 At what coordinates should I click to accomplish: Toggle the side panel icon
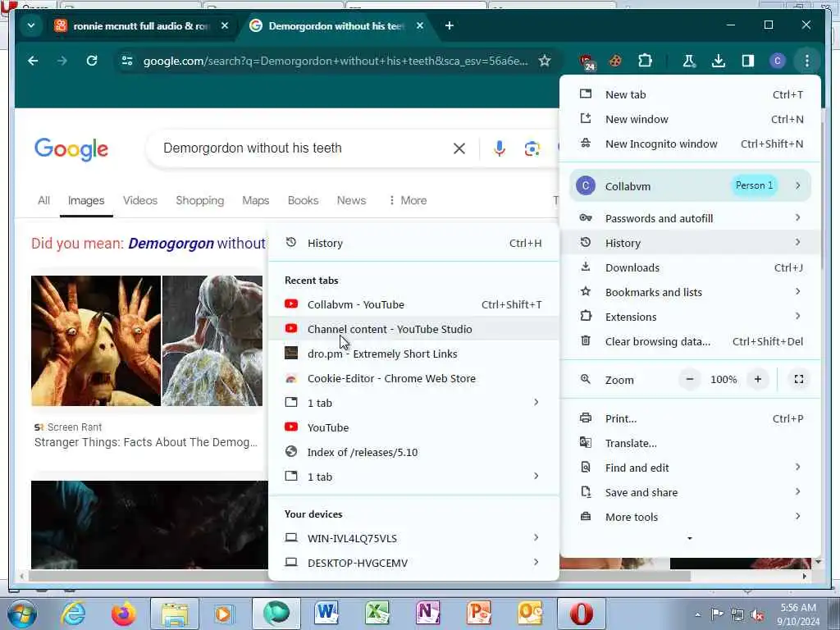[748, 61]
